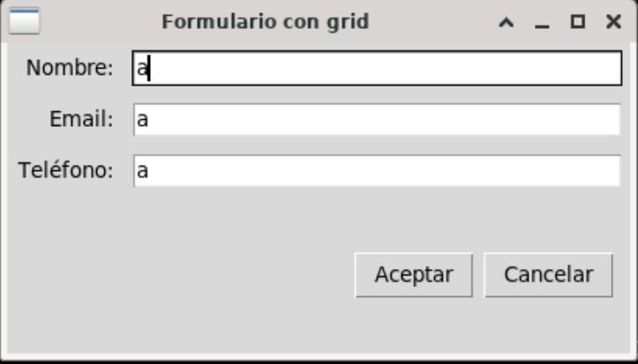Image resolution: width=638 pixels, height=364 pixels.
Task: Click the letter 'a' in Nombre field
Action: tap(141, 69)
